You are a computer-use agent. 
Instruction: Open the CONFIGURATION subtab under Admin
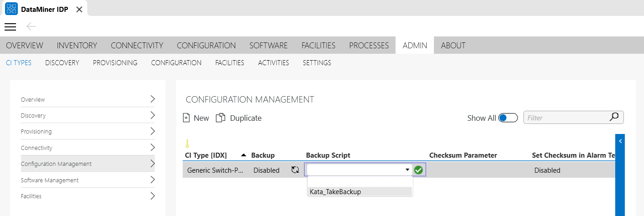176,63
